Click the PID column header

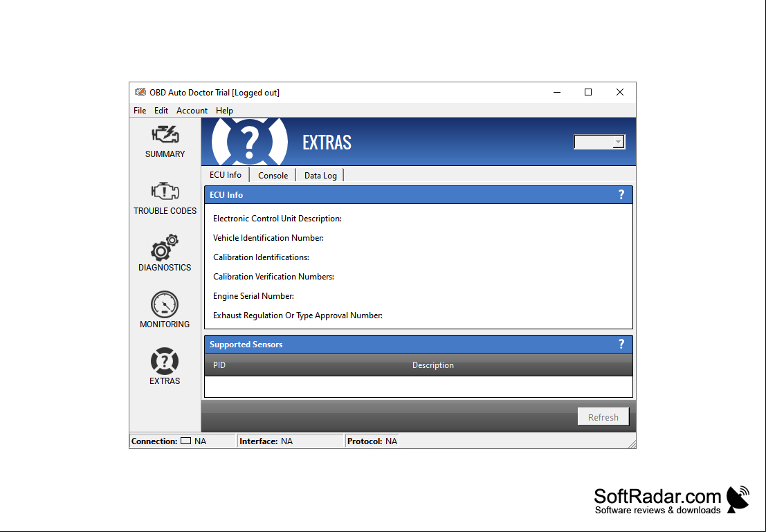point(219,365)
